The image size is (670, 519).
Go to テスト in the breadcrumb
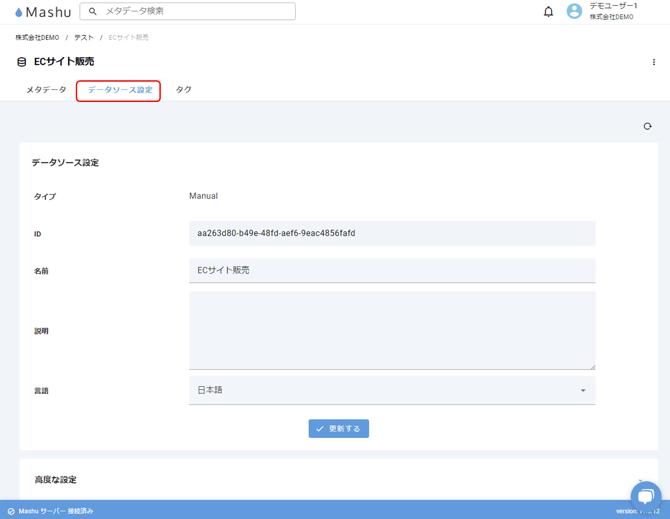[x=84, y=38]
